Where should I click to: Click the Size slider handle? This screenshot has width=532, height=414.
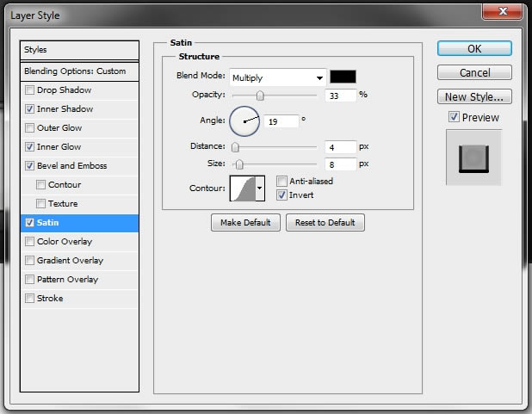(239, 164)
